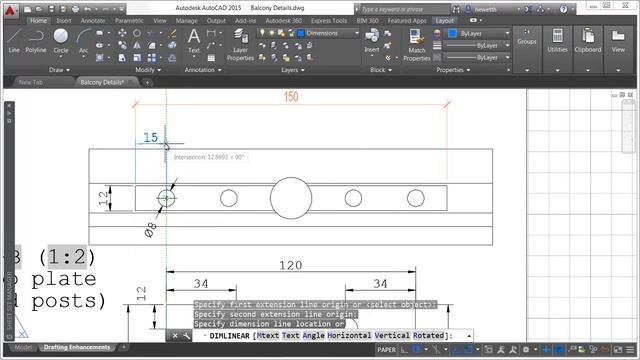Expand the Layers panel

click(293, 70)
